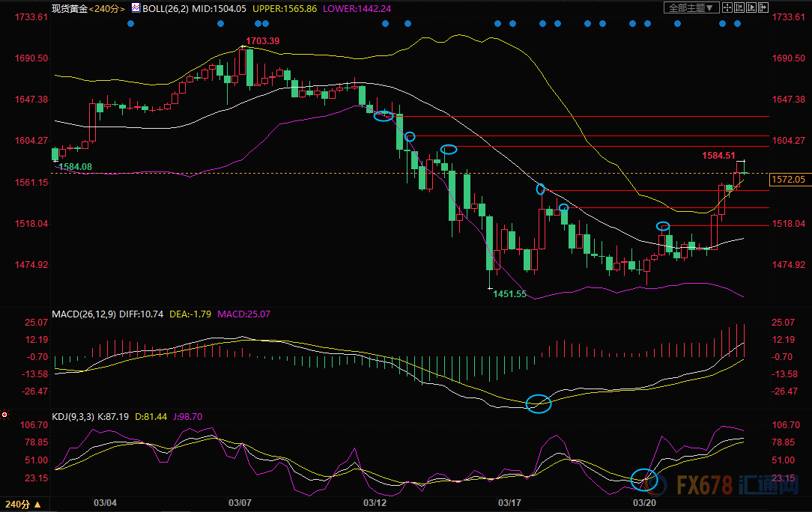Screen dimensions: 812x512
Task: Click the left-axis 1474.92 price level
Action: tap(31, 264)
